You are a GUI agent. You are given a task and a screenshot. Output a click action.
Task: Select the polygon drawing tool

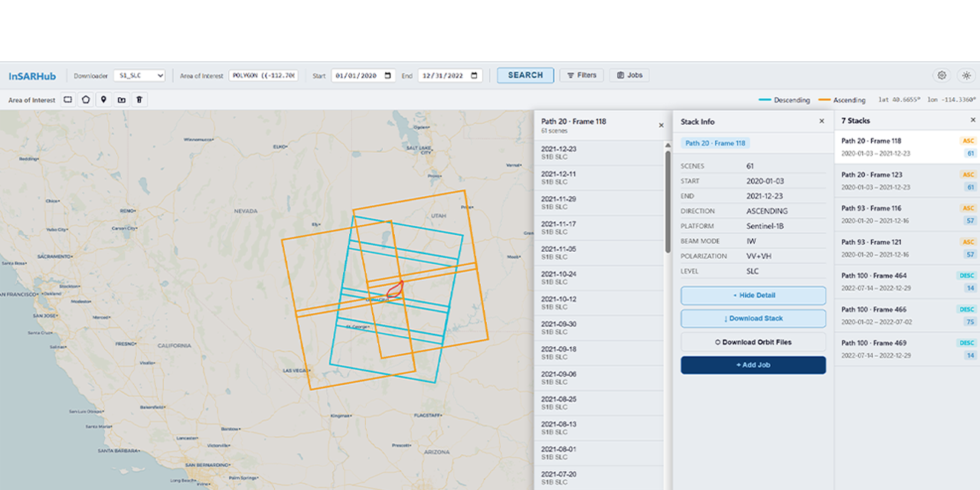point(86,100)
